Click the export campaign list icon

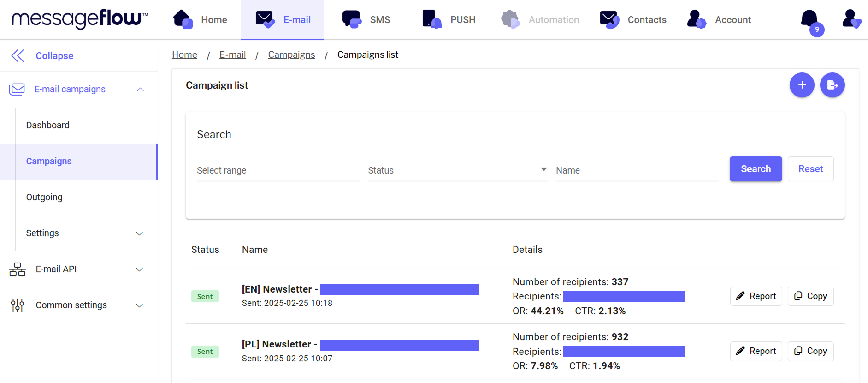(x=832, y=85)
